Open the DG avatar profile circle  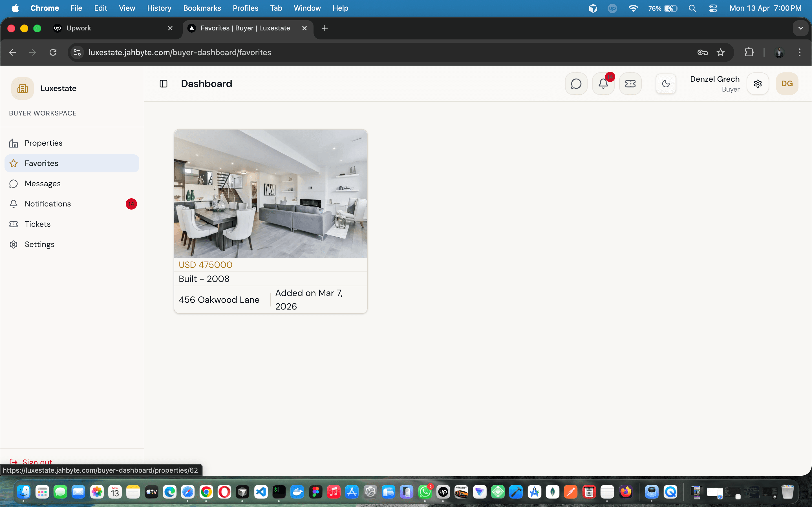(787, 83)
